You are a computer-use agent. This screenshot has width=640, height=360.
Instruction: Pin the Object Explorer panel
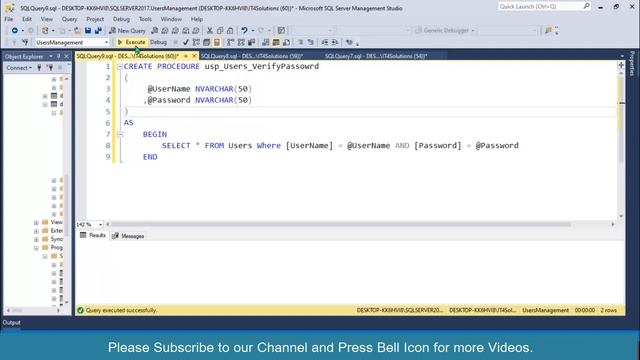tap(58, 56)
